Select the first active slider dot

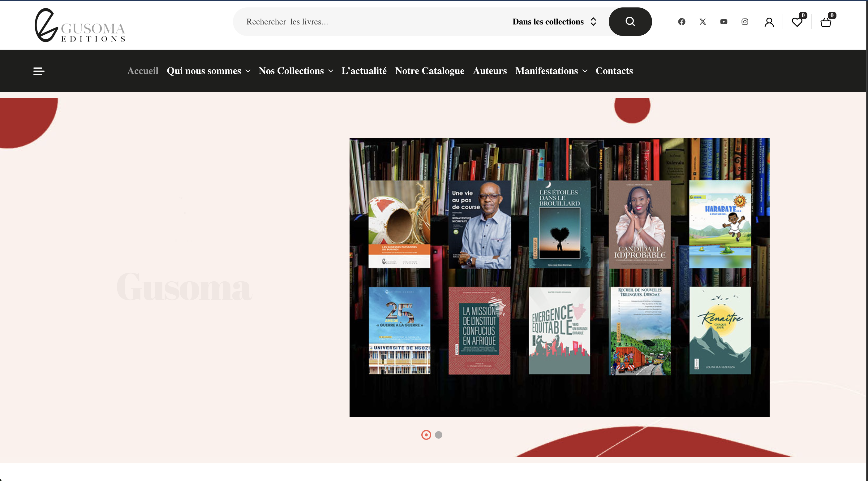point(426,435)
